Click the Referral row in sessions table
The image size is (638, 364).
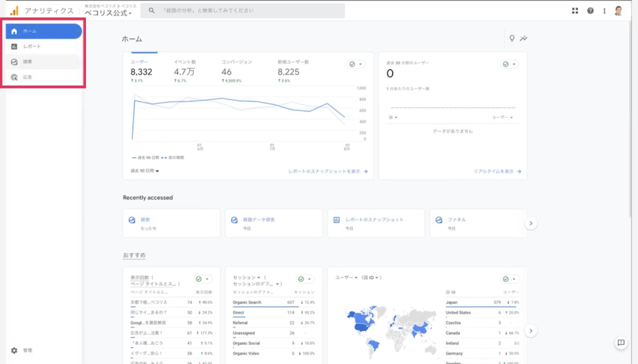click(274, 323)
